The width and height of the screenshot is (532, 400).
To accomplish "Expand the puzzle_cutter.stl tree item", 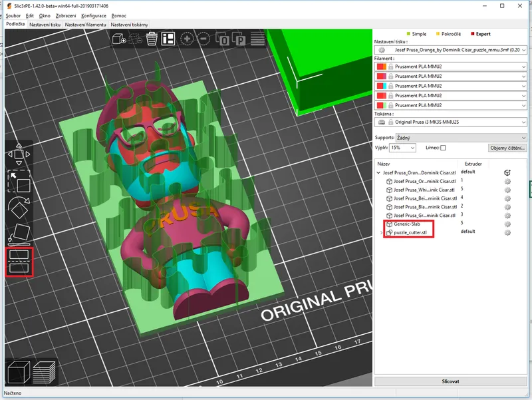I will [381, 232].
